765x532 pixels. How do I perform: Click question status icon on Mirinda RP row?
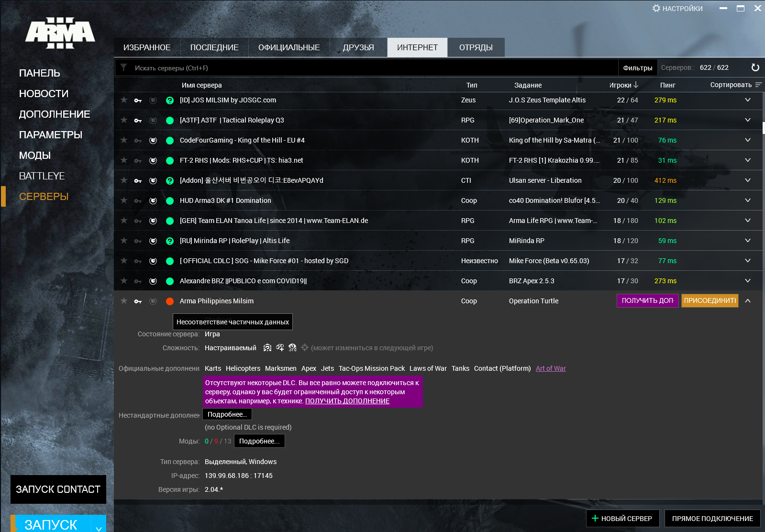[x=170, y=241]
